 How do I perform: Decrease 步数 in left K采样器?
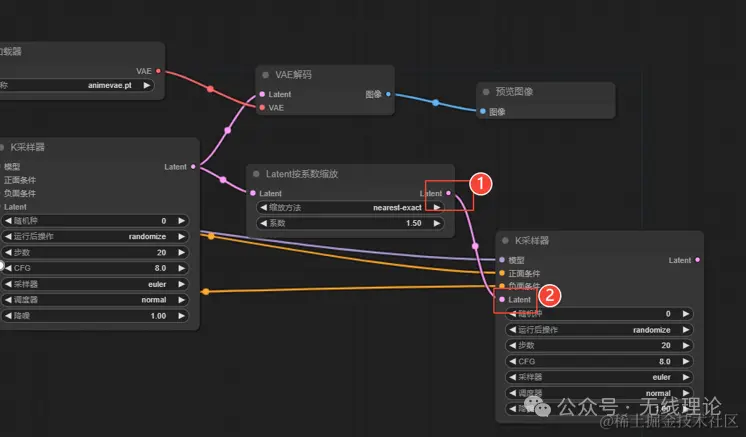[x=8, y=252]
